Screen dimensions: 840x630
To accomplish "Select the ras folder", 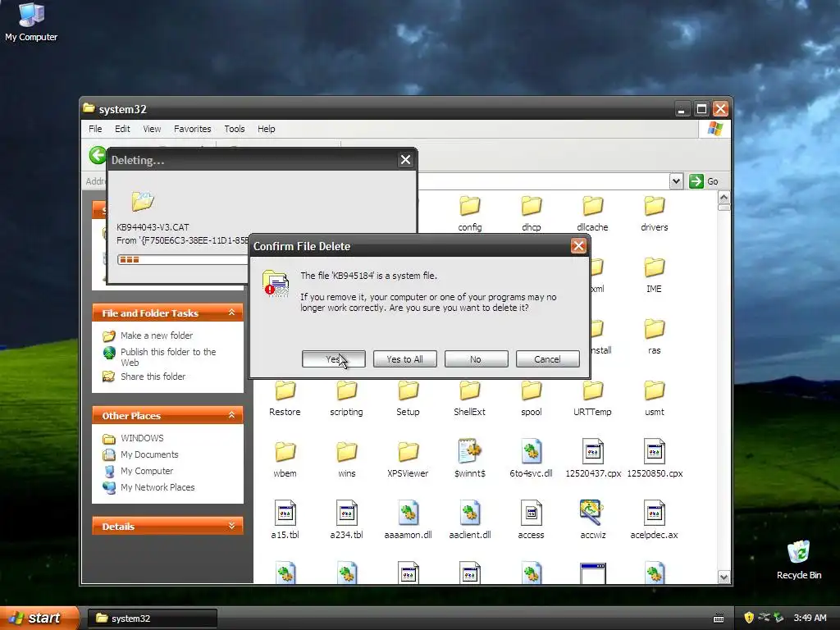I will [654, 336].
